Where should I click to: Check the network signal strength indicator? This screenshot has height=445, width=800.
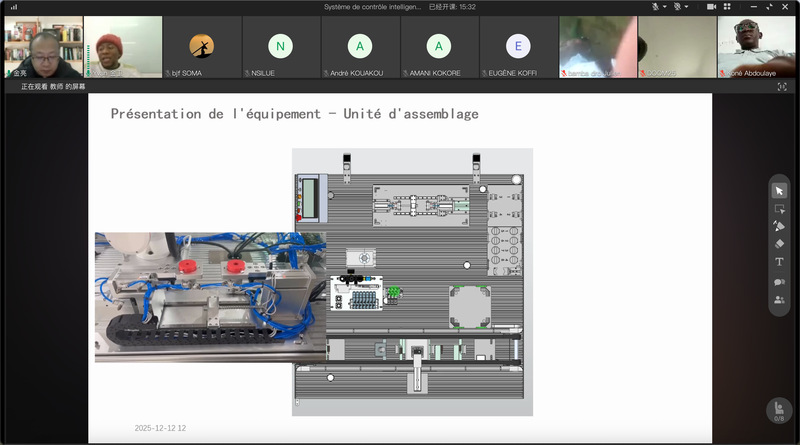[13, 7]
